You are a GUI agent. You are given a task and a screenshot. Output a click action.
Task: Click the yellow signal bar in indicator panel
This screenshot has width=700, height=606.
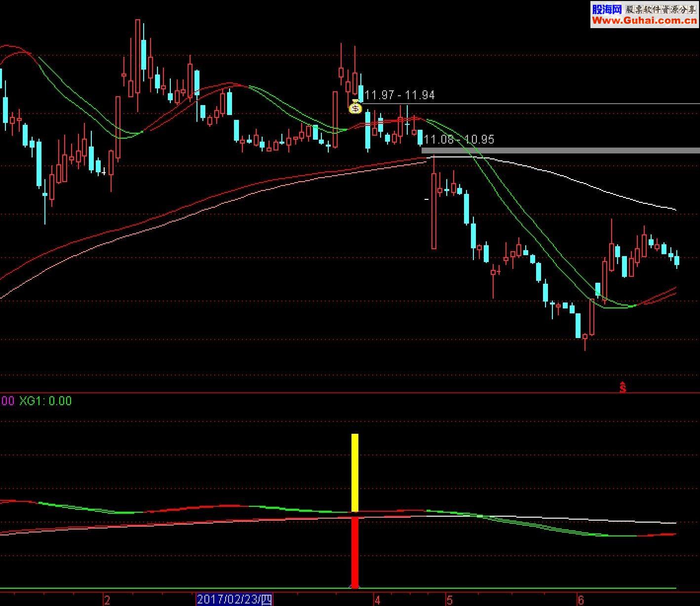click(x=355, y=473)
